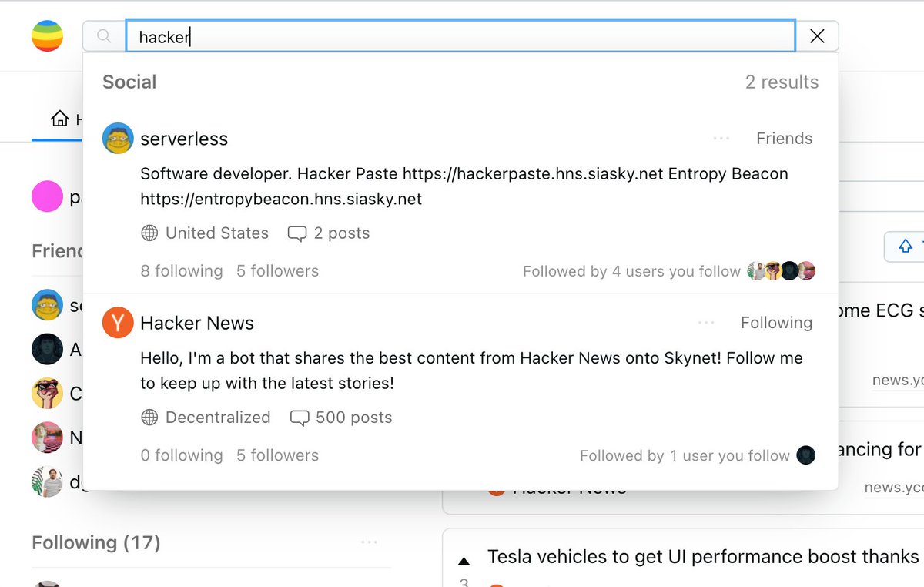Click the '2 results' count text
This screenshot has width=924, height=587.
coord(782,82)
